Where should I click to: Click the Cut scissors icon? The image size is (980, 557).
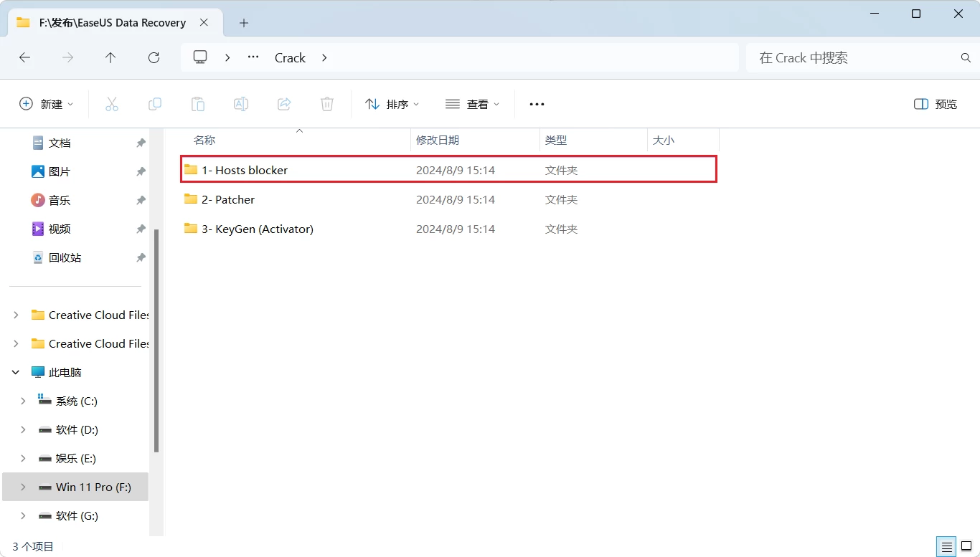point(112,104)
